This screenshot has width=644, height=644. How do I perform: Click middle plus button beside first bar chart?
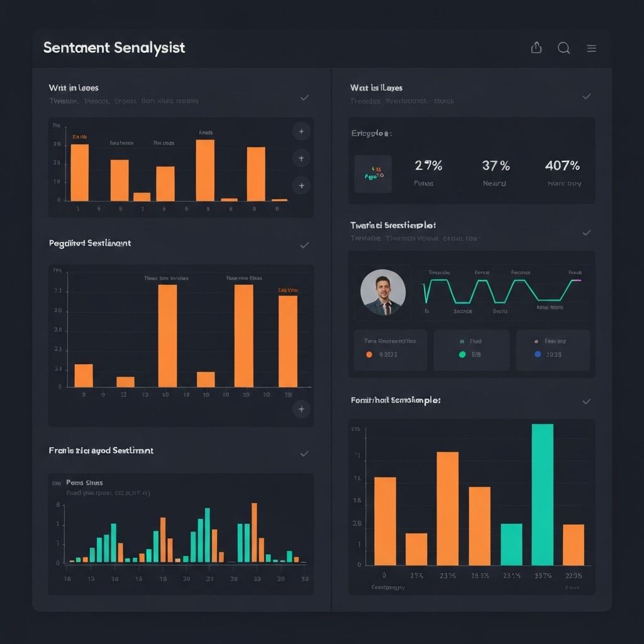[302, 158]
